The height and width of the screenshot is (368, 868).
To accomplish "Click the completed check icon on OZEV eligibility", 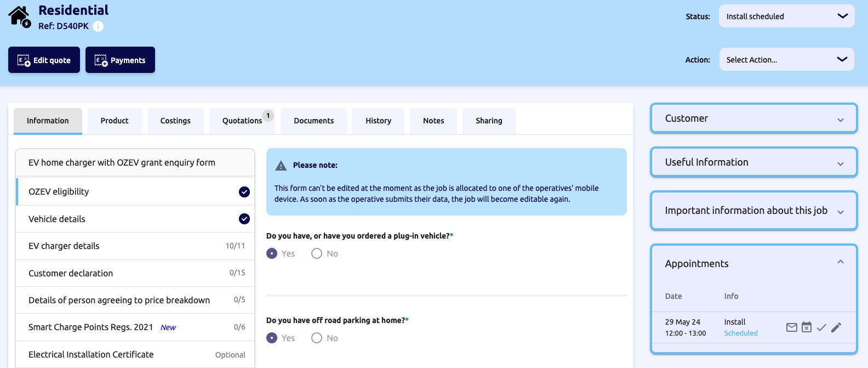I will tap(244, 192).
